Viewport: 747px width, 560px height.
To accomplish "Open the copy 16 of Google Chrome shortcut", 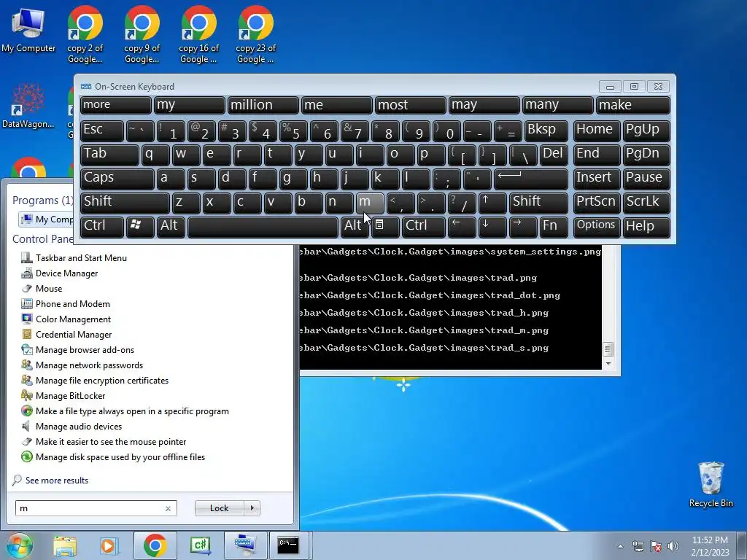I will coord(198,35).
